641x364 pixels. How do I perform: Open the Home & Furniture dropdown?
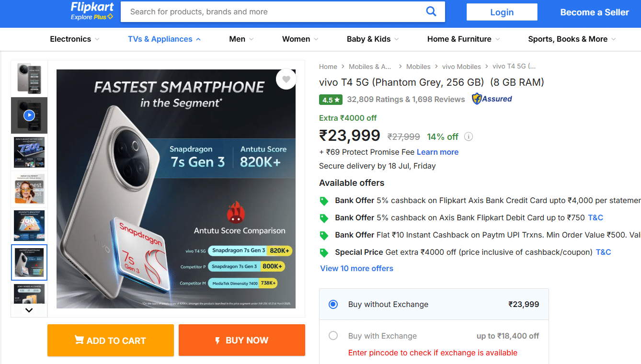[x=463, y=39]
